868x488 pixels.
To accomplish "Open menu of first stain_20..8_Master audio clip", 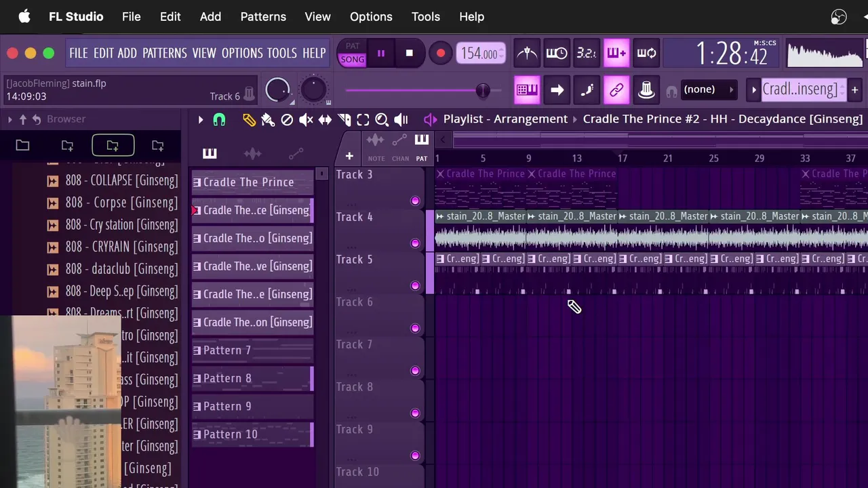I will click(x=440, y=216).
